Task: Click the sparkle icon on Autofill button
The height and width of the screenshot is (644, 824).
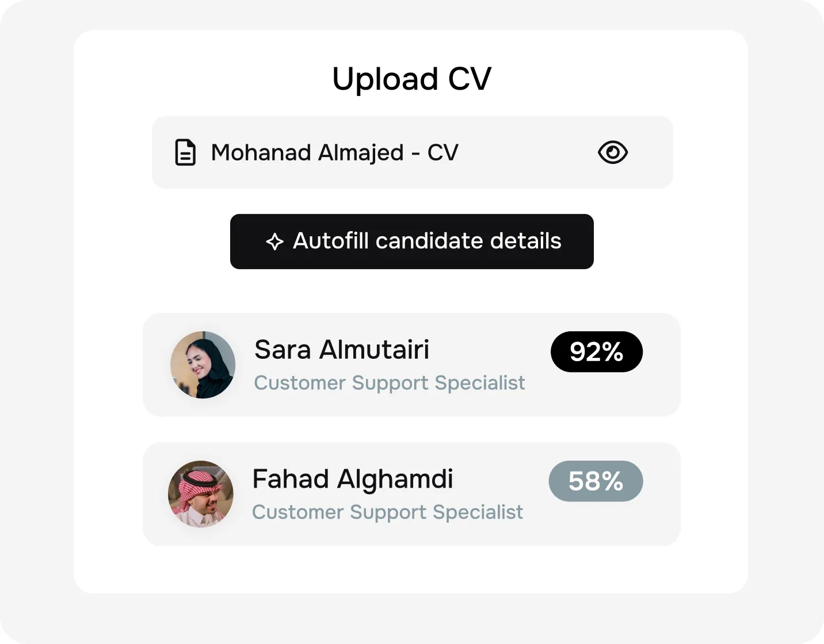Action: click(274, 241)
